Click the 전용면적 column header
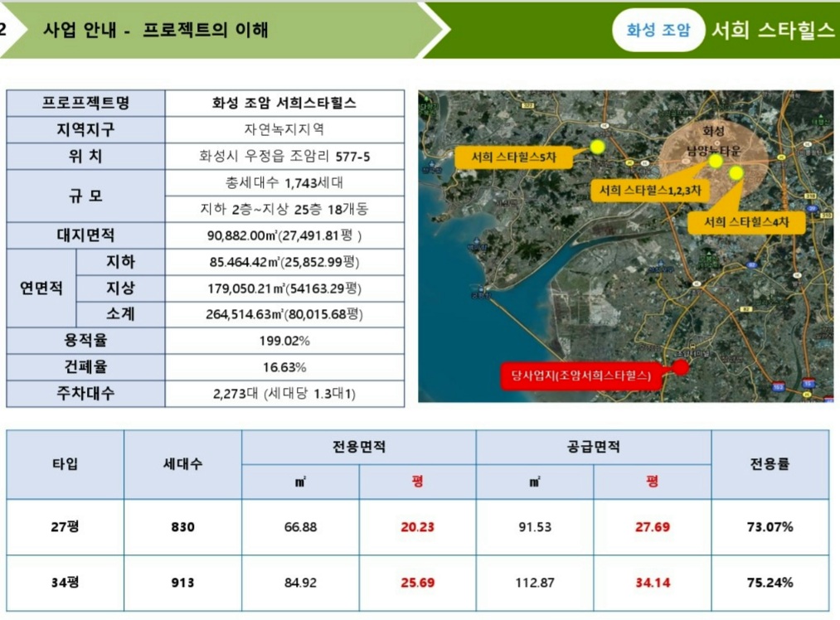 click(359, 447)
